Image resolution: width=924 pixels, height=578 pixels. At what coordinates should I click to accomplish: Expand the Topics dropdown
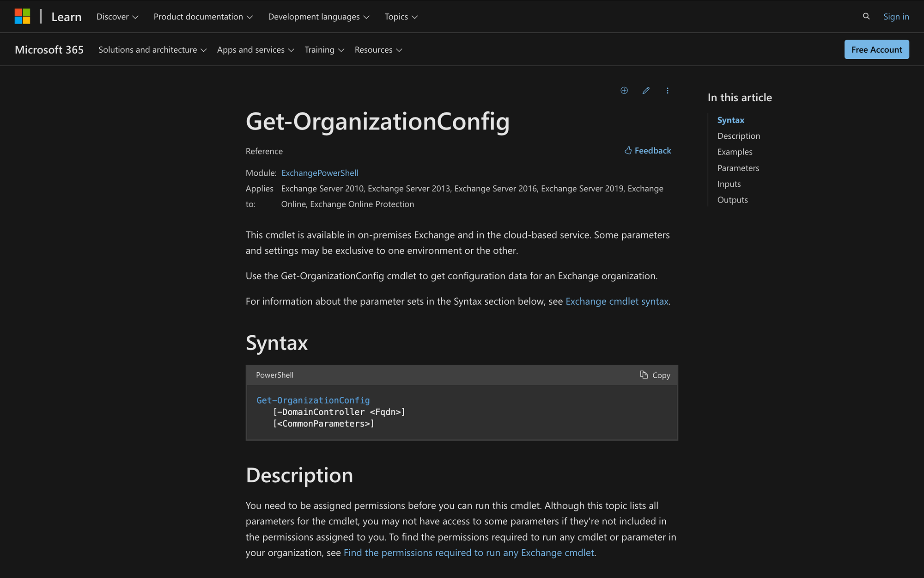click(401, 17)
